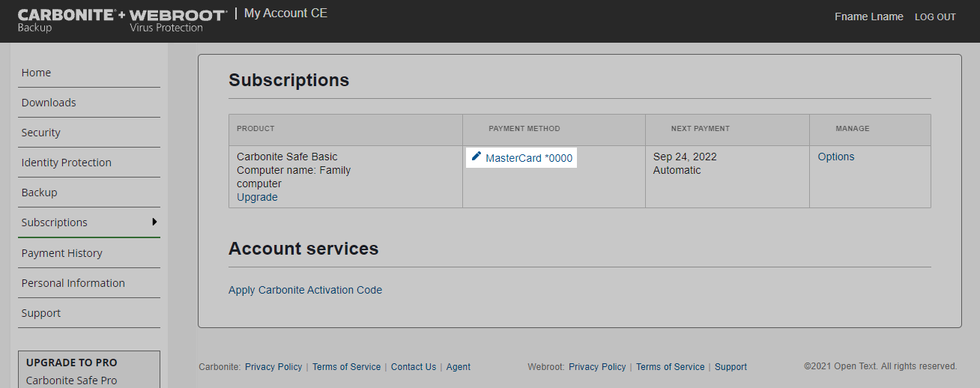Click the Carbonite Safe Pro upgrade box text
Screen dimensions: 980x388
point(71,381)
